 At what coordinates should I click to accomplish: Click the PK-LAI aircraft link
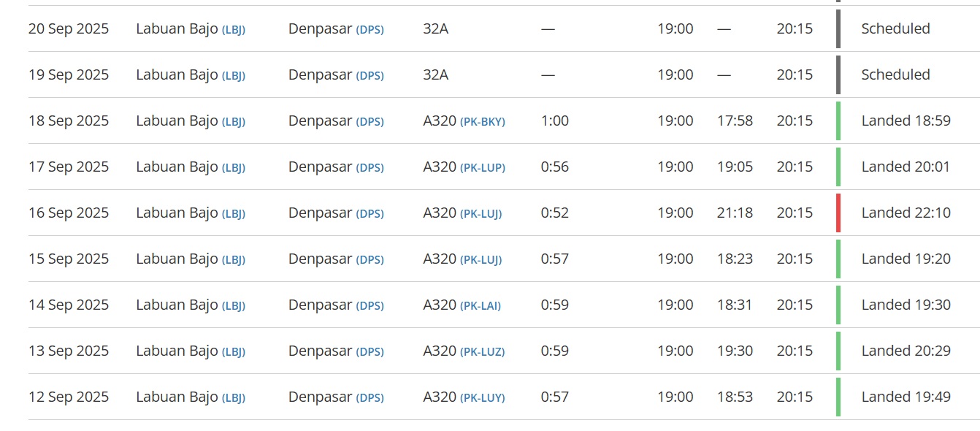coord(481,306)
